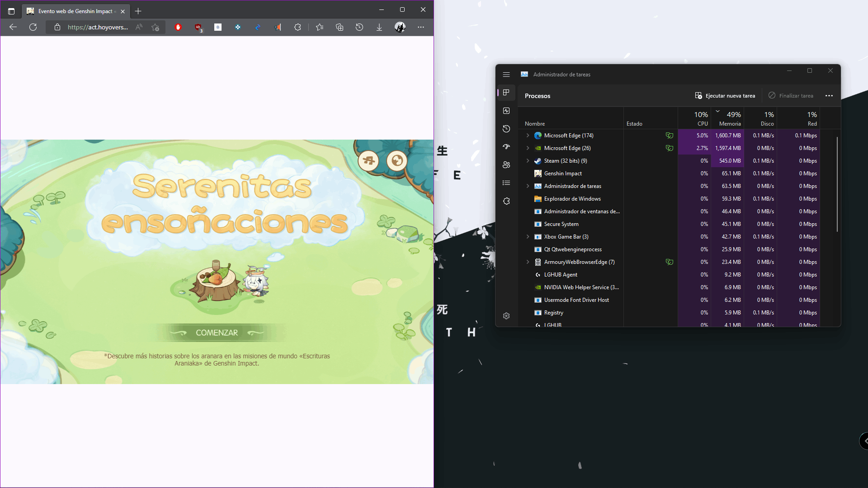Open the Users page in Task Manager
Image resolution: width=868 pixels, height=488 pixels.
[506, 165]
